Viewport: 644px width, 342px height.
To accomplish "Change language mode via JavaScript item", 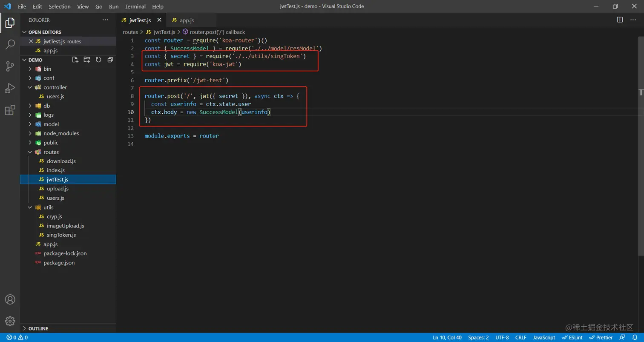I will pos(544,337).
